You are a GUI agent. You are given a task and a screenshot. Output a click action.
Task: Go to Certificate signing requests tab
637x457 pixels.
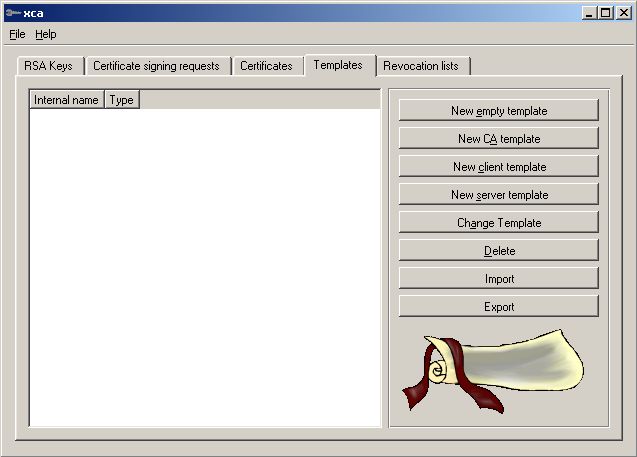pyautogui.click(x=156, y=66)
